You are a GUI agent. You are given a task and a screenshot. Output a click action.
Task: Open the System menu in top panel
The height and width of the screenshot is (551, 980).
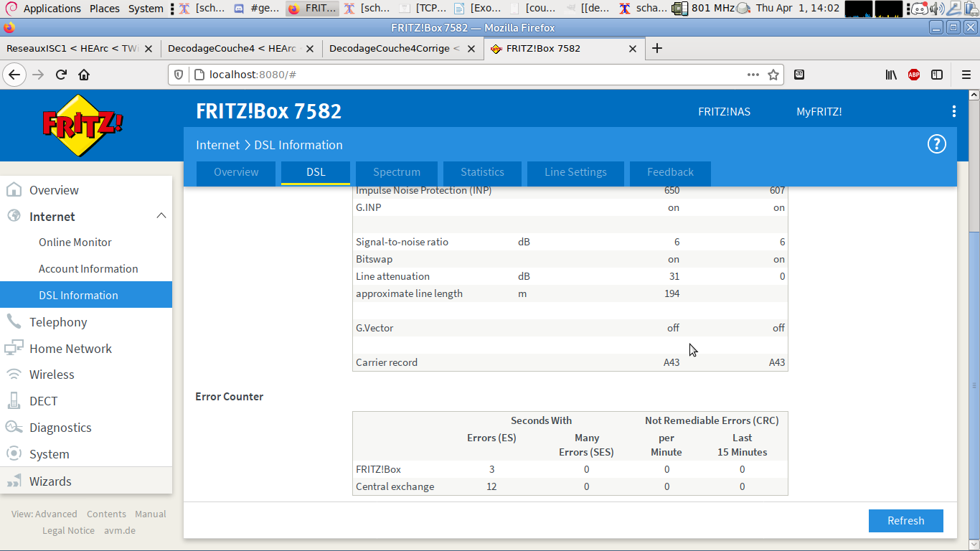[x=146, y=9]
